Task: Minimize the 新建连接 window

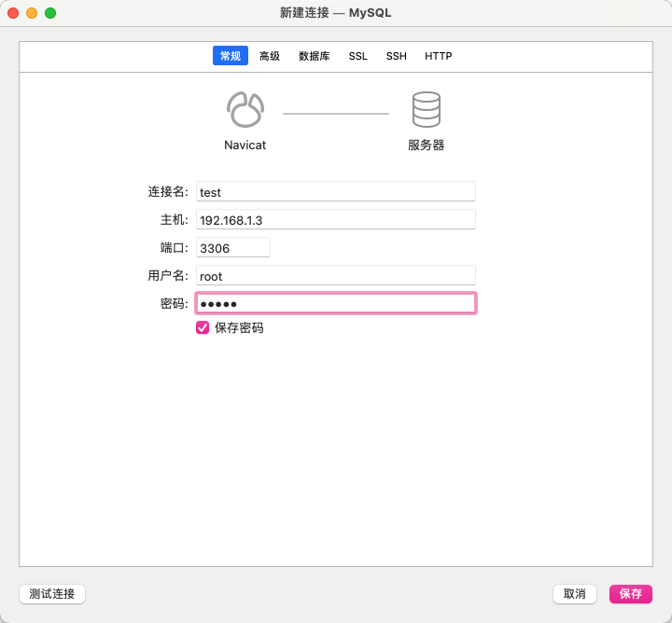Action: pyautogui.click(x=32, y=13)
